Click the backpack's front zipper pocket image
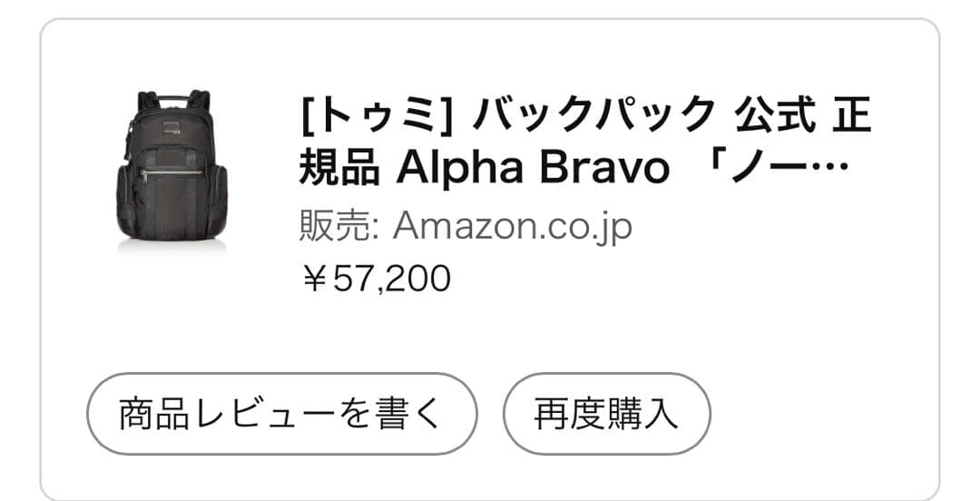Viewport: 980px width, 501px height. tap(171, 171)
